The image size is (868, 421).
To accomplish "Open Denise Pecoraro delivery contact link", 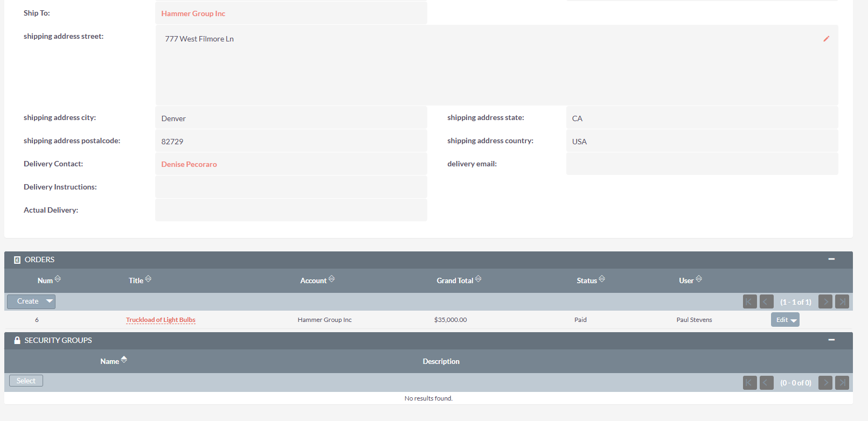I will point(189,164).
